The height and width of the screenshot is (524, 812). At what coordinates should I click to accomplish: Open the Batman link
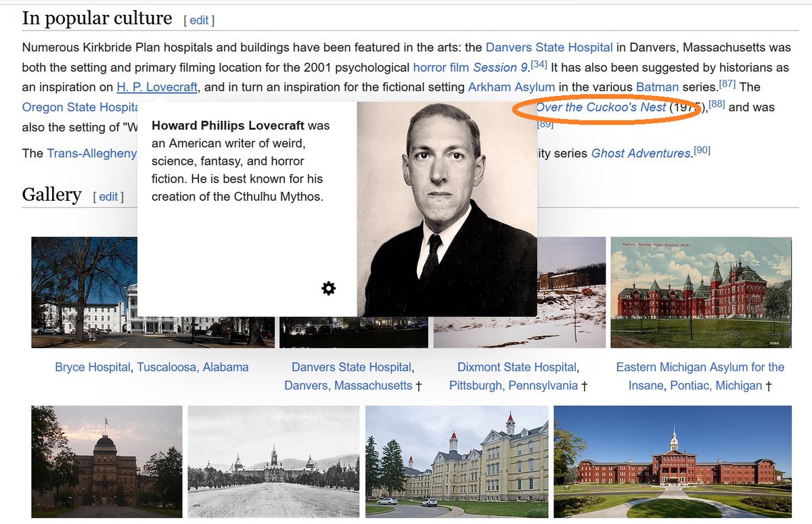(658, 87)
